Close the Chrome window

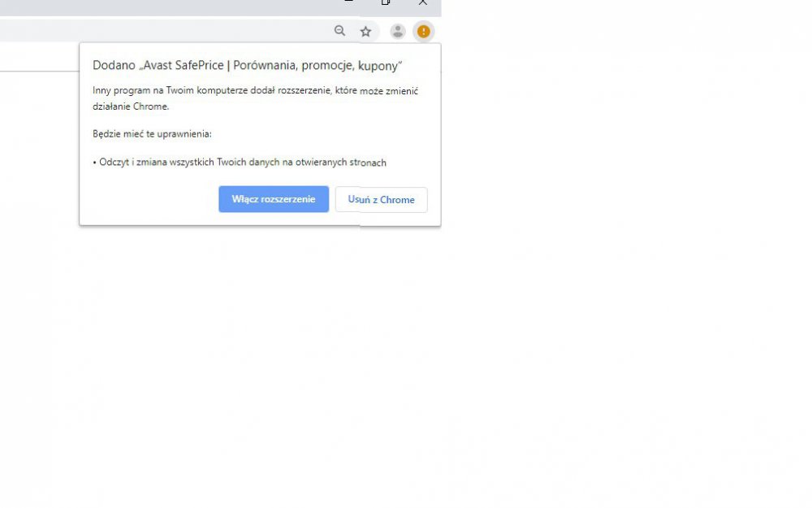coord(423,2)
